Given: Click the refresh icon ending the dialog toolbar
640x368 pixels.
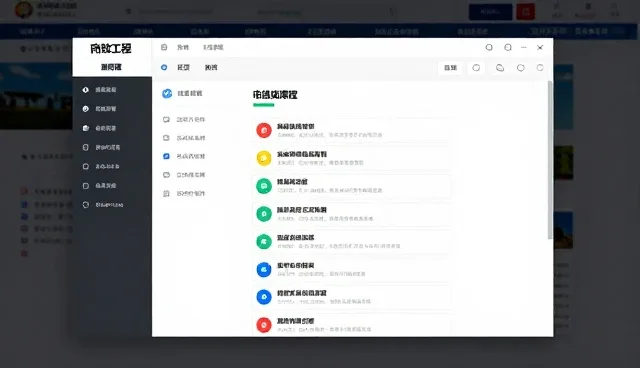Looking at the screenshot, I should tap(540, 68).
